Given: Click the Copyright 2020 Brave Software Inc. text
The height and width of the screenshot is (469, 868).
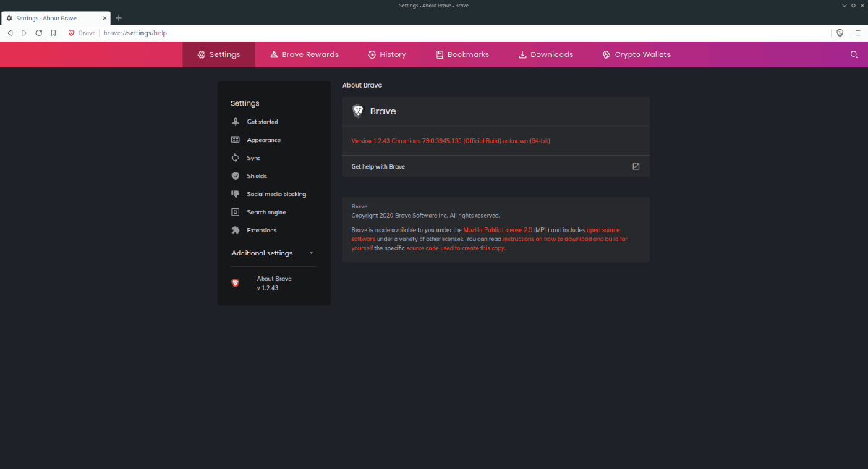Looking at the screenshot, I should click(425, 215).
